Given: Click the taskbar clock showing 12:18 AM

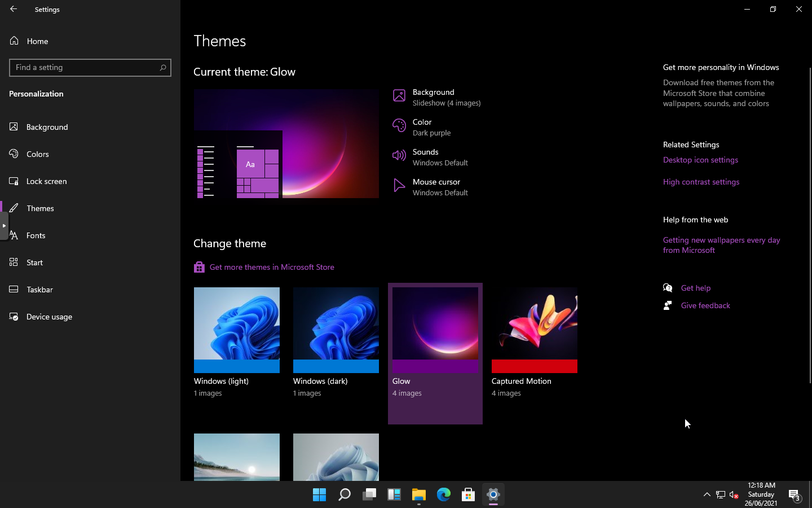Looking at the screenshot, I should pyautogui.click(x=761, y=494).
